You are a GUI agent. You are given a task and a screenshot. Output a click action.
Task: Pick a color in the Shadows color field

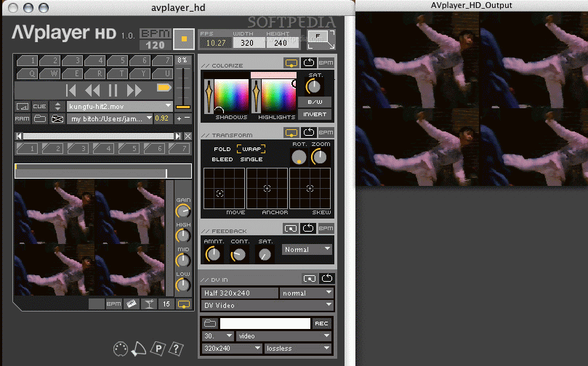coord(230,95)
